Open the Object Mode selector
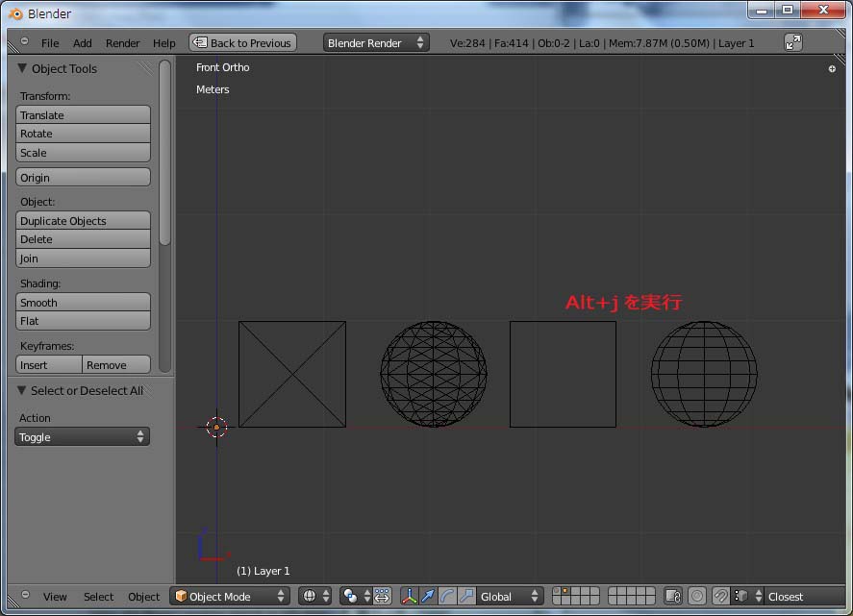This screenshot has height=616, width=853. (230, 597)
